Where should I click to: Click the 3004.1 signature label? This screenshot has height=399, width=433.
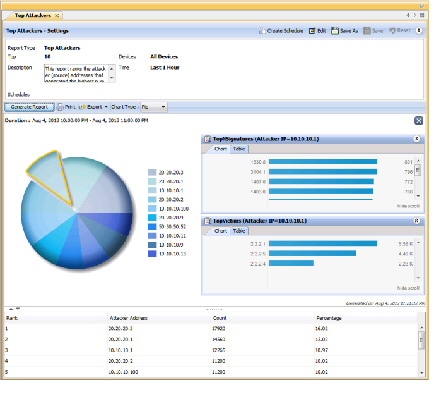pyautogui.click(x=258, y=172)
